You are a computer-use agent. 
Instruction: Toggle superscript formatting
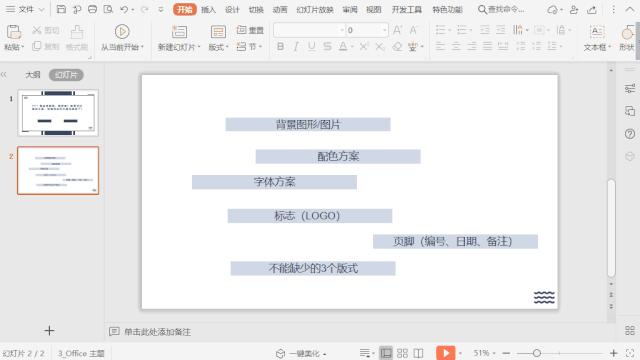tap(364, 47)
